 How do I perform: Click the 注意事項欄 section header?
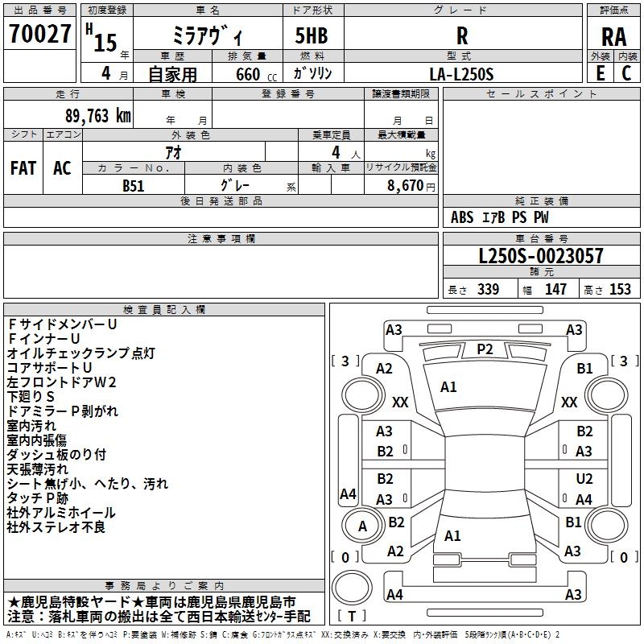pyautogui.click(x=221, y=238)
